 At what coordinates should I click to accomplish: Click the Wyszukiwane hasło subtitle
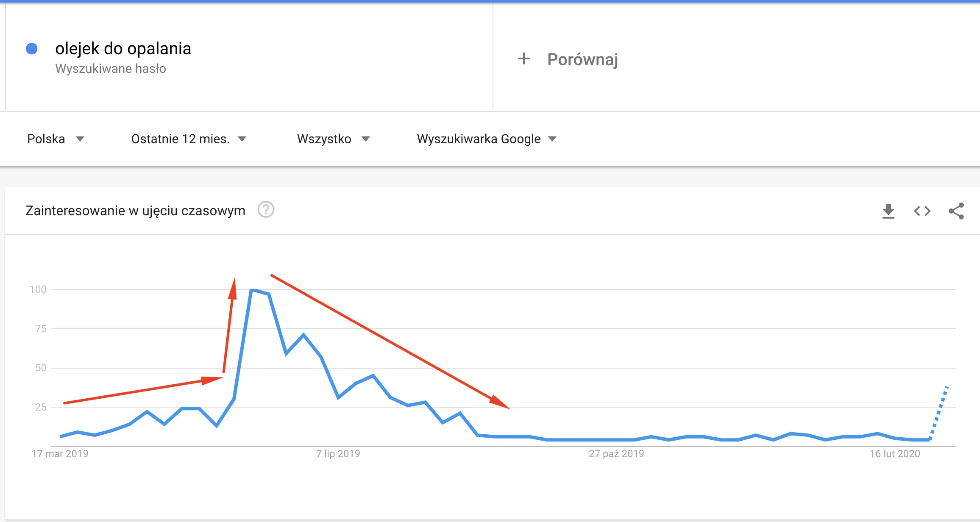[x=111, y=69]
